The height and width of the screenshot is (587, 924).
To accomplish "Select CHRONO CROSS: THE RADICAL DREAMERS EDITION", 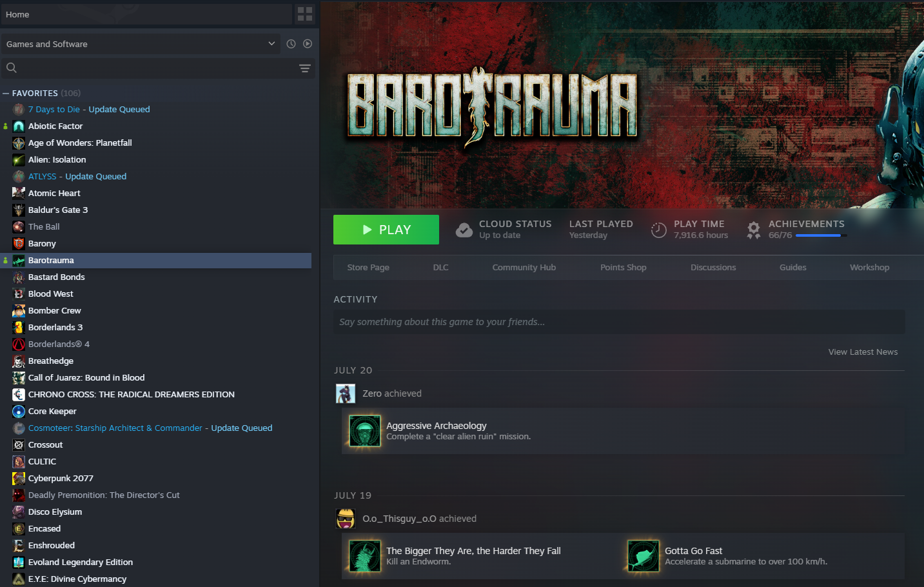I will (132, 395).
